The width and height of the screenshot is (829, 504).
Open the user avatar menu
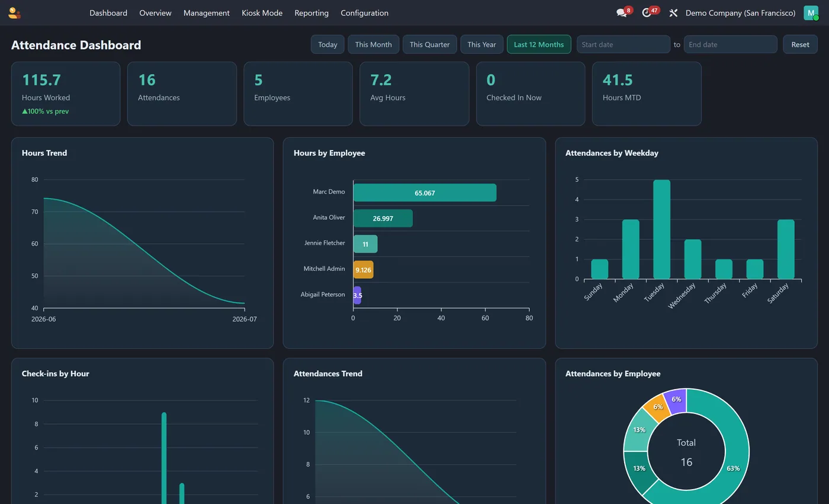[x=811, y=13]
